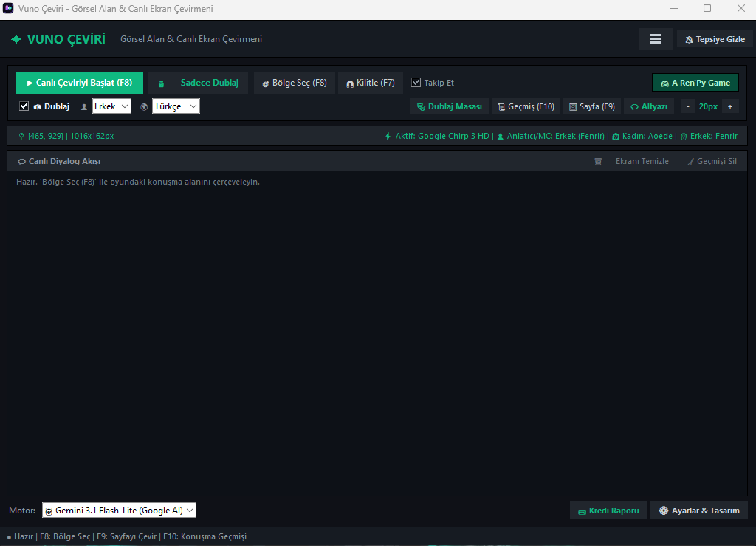The width and height of the screenshot is (756, 546).
Task: Click the 'Canlı Diyalog Akışı' panel title
Action: [x=65, y=162]
